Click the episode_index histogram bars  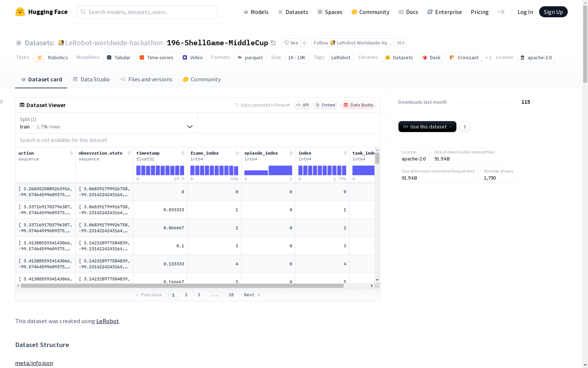(268, 170)
